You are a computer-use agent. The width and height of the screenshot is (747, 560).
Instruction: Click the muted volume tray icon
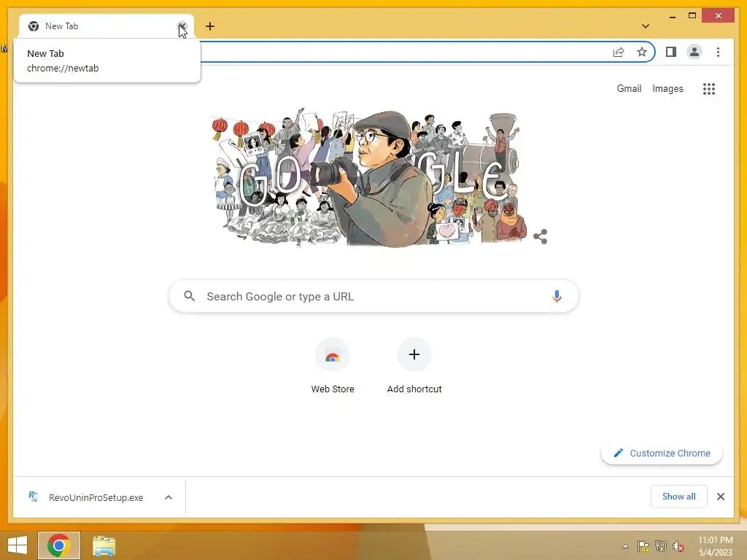(678, 546)
